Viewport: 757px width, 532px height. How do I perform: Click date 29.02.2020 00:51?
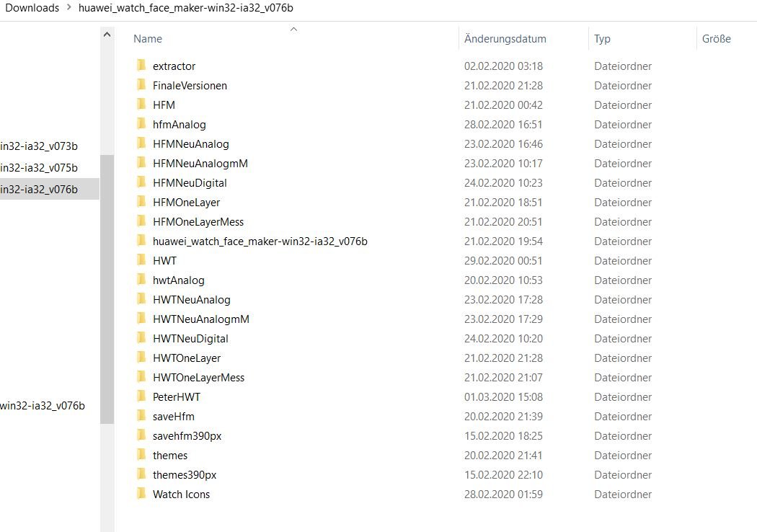pyautogui.click(x=503, y=261)
